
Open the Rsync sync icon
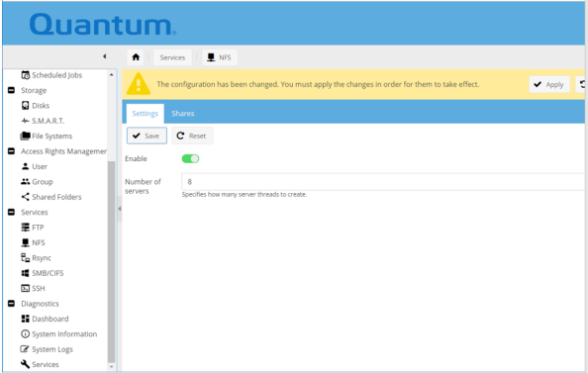tap(25, 257)
